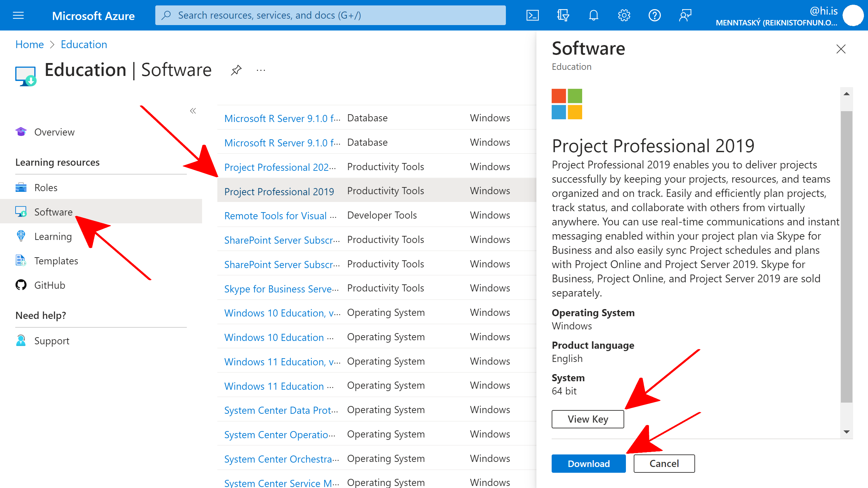
Task: Click Windows cell of Project Professional 2019 row
Action: click(490, 191)
